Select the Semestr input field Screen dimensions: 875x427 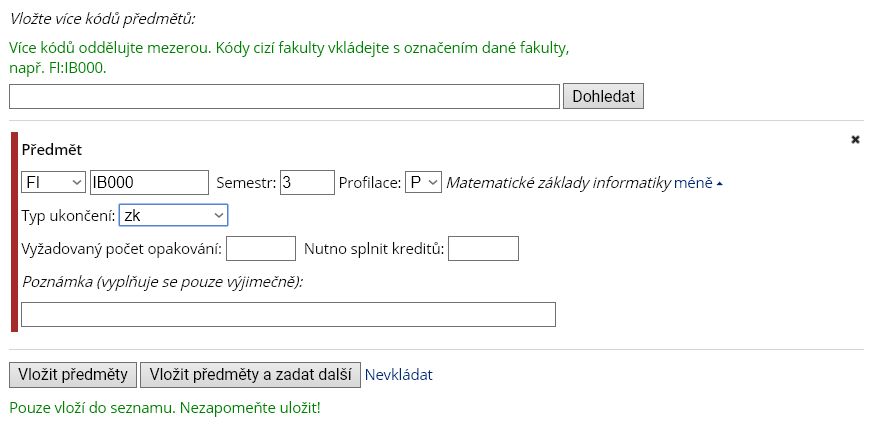click(306, 183)
